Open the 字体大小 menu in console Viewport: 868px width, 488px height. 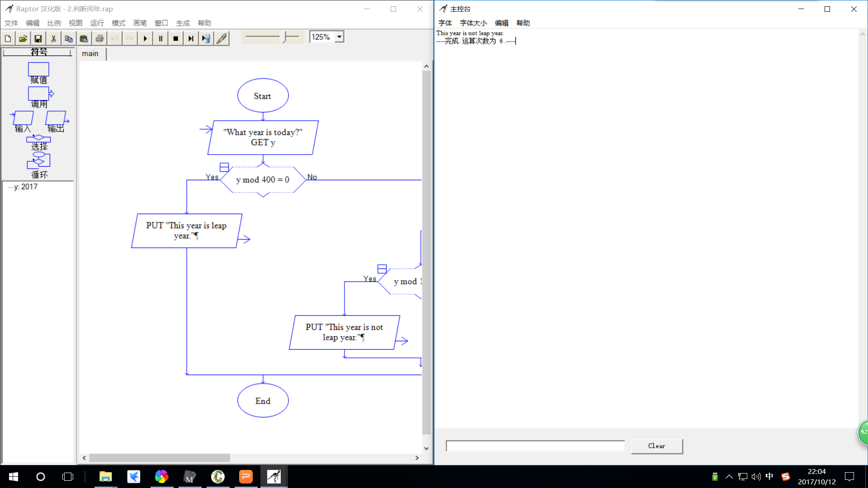[x=473, y=23]
